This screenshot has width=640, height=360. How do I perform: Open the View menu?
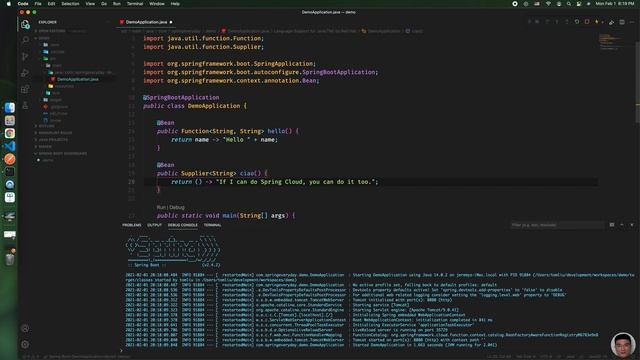(90, 4)
